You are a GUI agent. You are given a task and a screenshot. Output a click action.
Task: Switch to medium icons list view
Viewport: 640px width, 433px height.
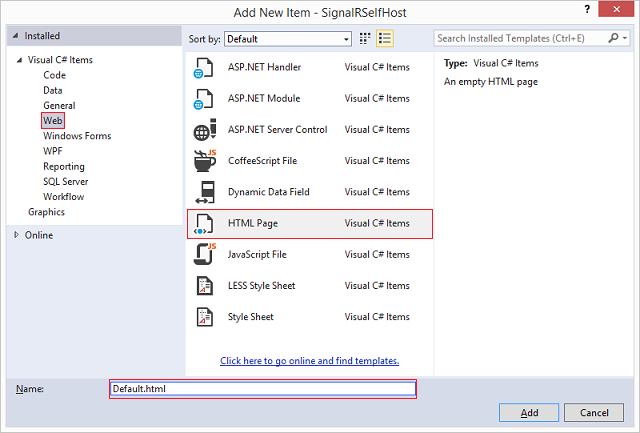(x=385, y=39)
